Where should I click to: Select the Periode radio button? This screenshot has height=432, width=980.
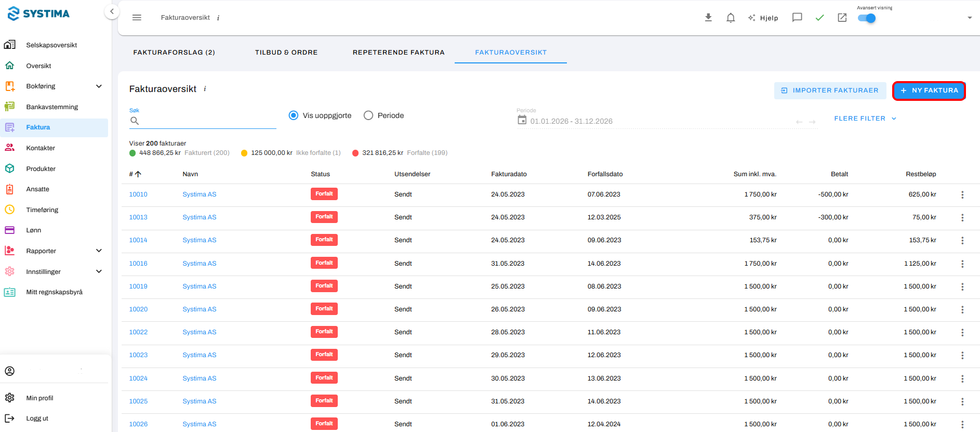[368, 115]
